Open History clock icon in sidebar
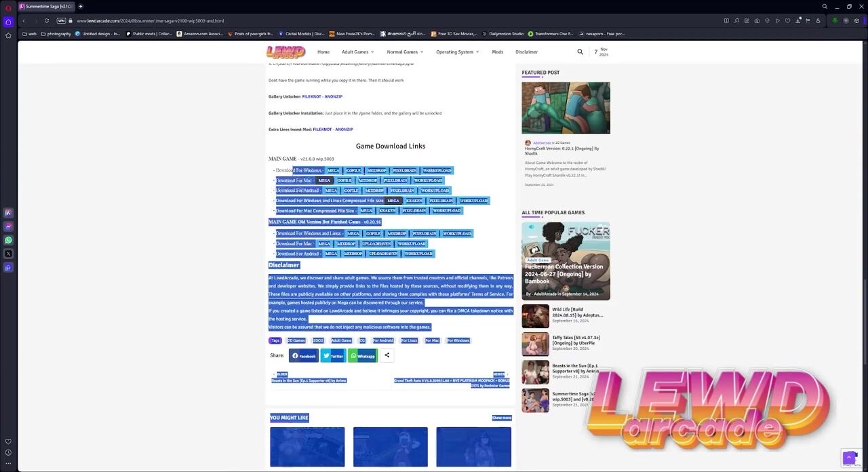868x472 pixels. tap(8, 452)
